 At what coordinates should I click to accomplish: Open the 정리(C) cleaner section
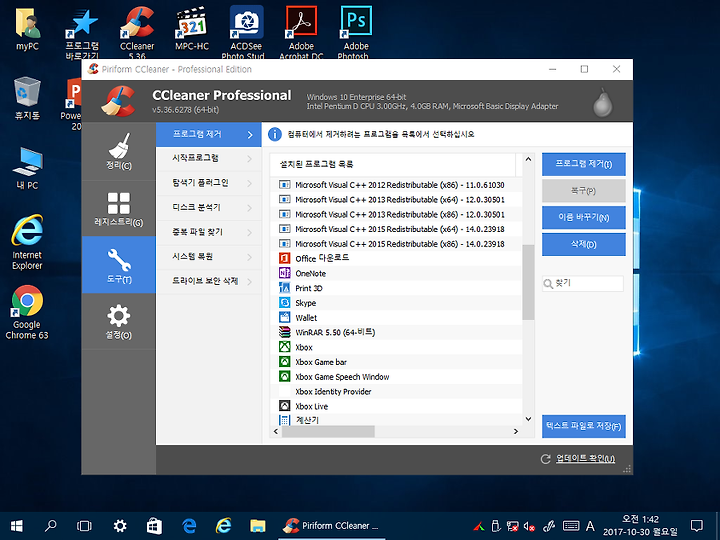point(119,151)
